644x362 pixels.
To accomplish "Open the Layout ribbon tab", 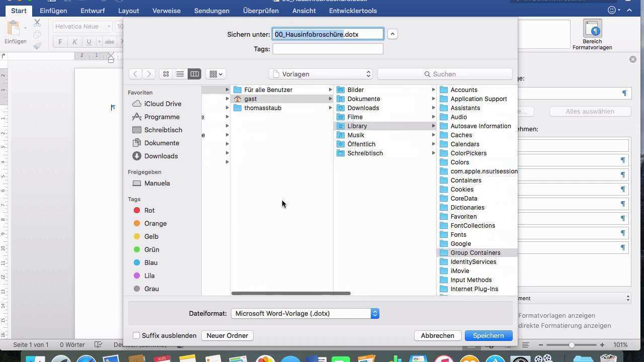I will coord(128,11).
